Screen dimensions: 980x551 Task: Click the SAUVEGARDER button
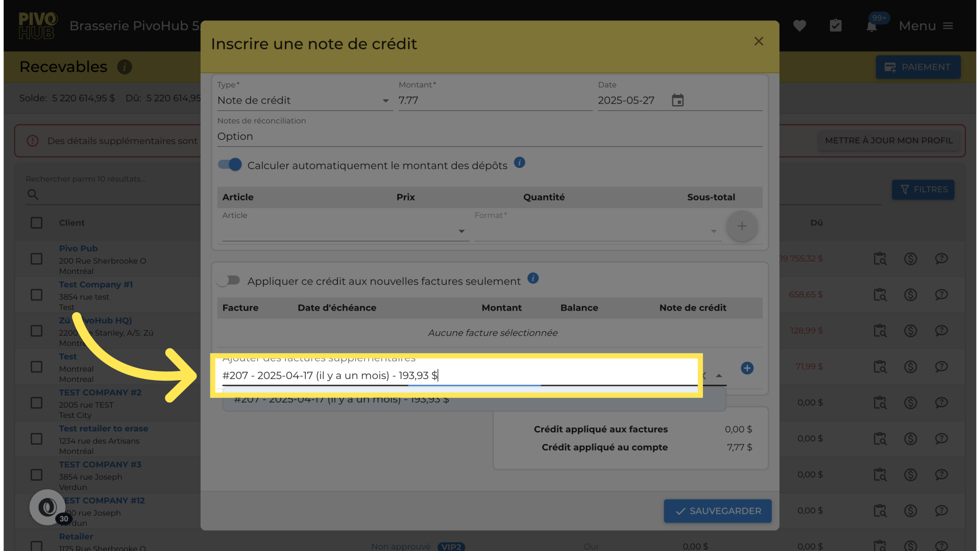point(717,511)
